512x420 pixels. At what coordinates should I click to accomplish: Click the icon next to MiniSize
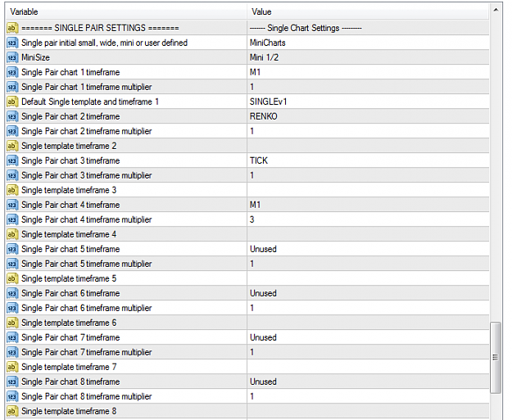12,57
